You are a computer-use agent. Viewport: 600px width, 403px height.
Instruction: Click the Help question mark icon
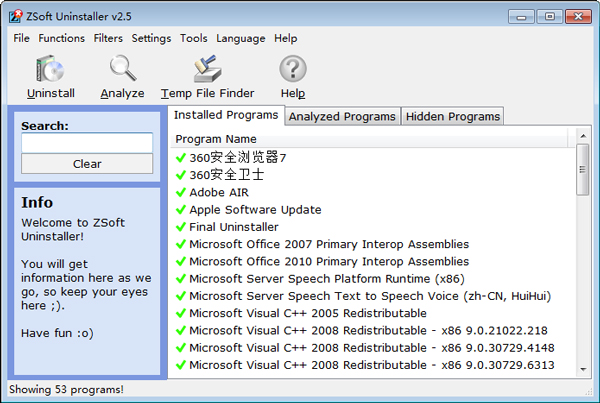pos(293,69)
